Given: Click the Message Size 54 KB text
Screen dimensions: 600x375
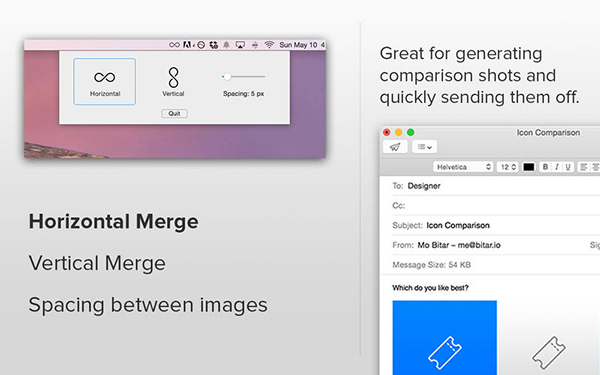Looking at the screenshot, I should 432,265.
